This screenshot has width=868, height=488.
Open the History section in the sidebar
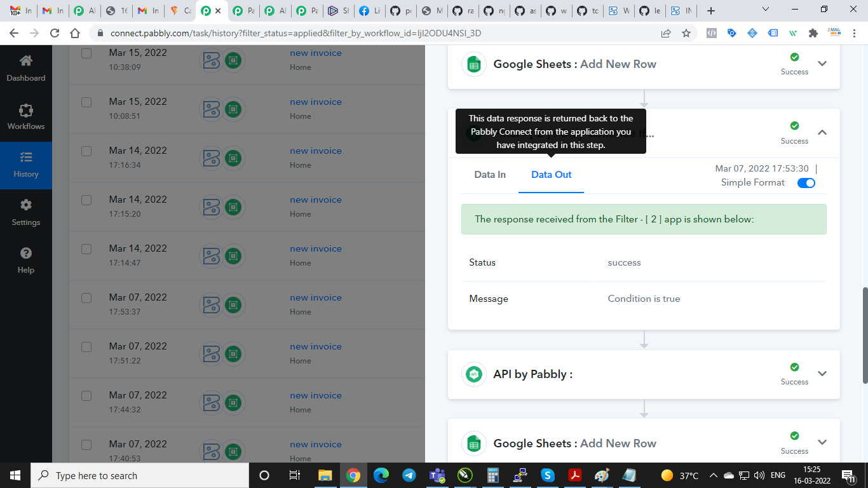[26, 165]
